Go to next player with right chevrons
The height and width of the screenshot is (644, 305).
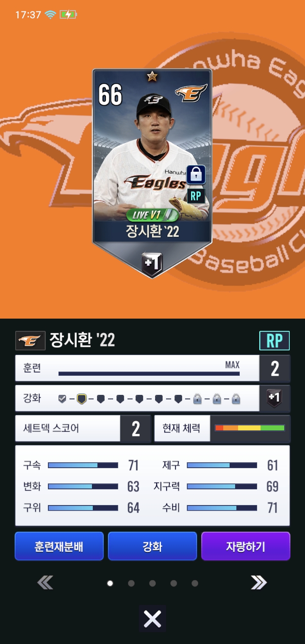pyautogui.click(x=258, y=583)
